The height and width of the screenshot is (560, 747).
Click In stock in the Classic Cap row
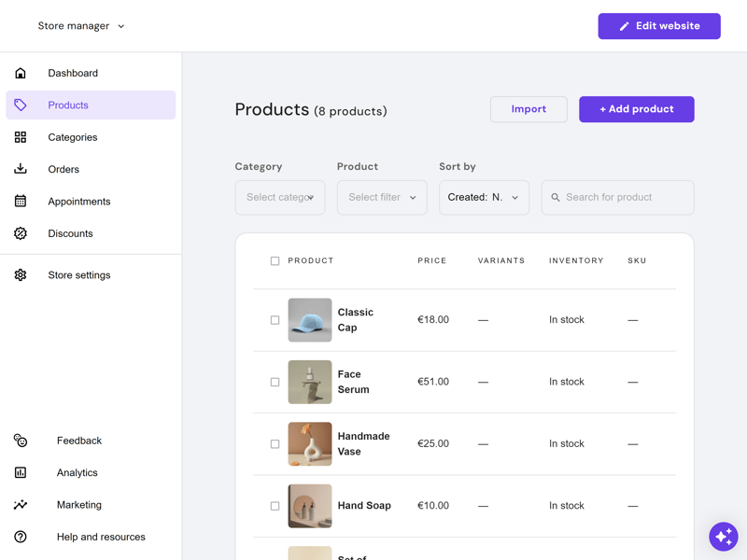click(567, 319)
